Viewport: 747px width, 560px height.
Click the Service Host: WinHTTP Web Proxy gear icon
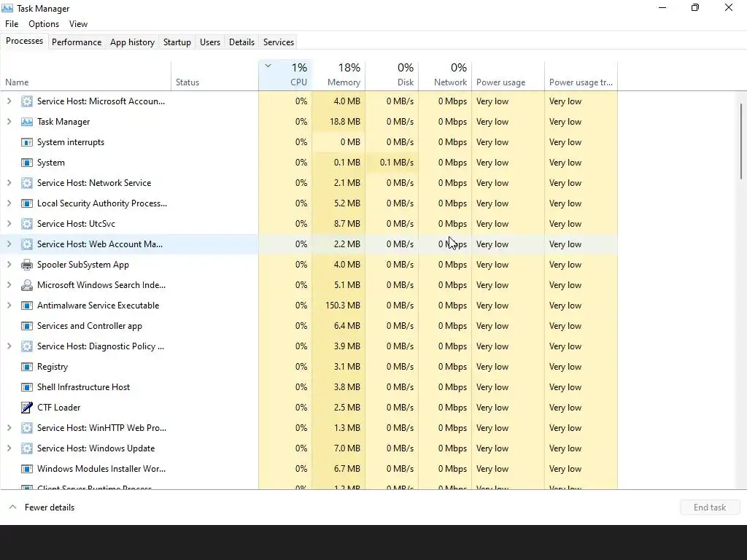[x=27, y=428]
